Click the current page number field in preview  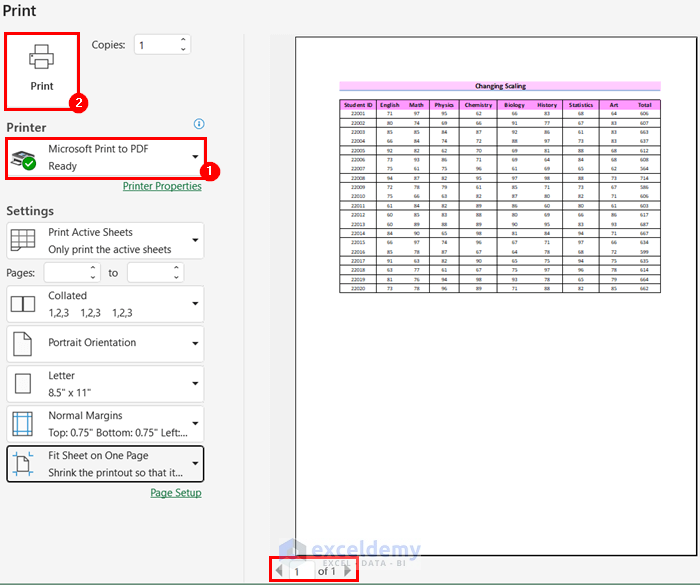(x=301, y=571)
